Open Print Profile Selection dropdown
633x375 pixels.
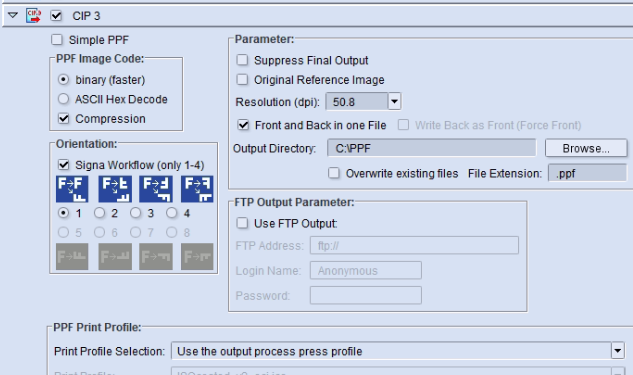pos(618,351)
